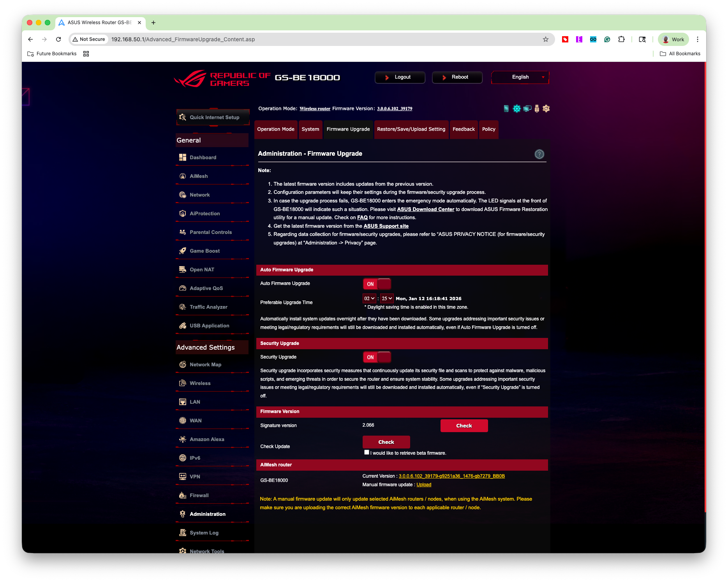Click the mobile device status icon
The image size is (728, 582).
(506, 109)
